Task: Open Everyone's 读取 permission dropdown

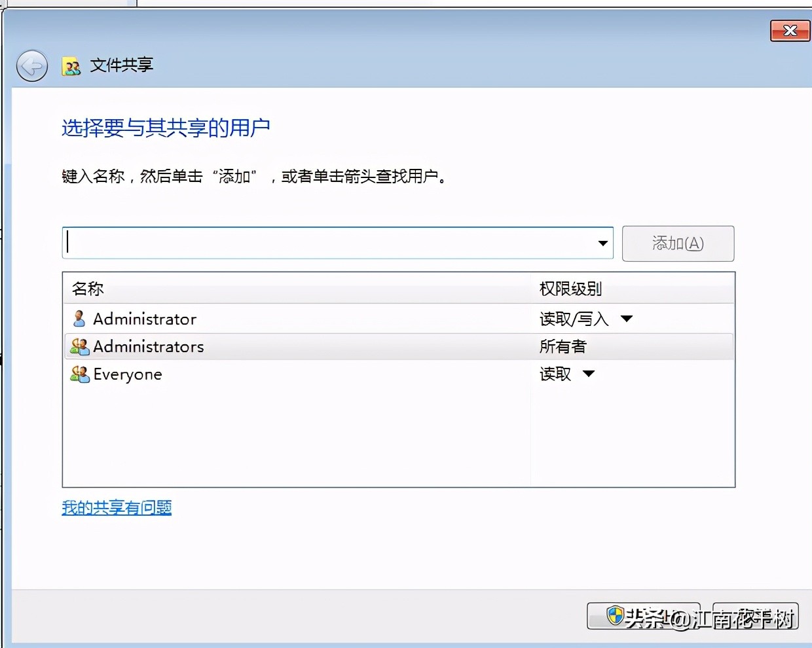Action: coord(588,374)
